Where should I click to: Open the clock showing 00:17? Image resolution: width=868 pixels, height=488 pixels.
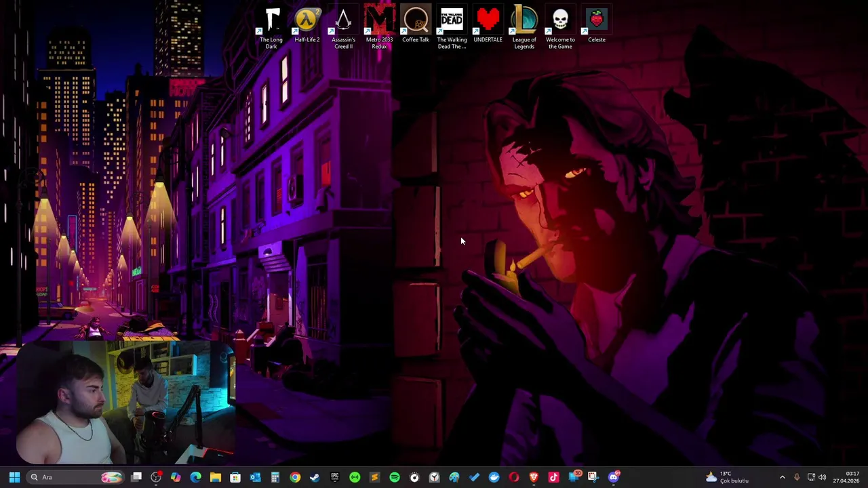[x=846, y=477]
